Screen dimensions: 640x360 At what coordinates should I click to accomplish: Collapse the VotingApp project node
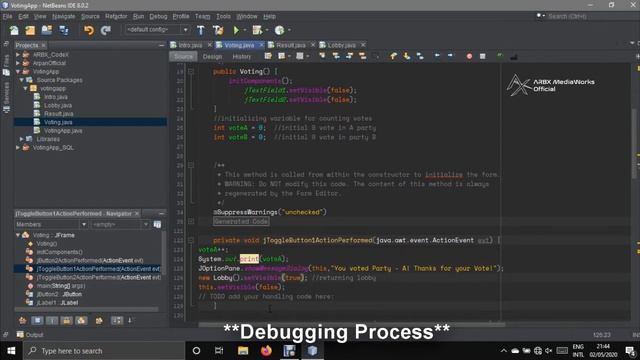tap(18, 71)
